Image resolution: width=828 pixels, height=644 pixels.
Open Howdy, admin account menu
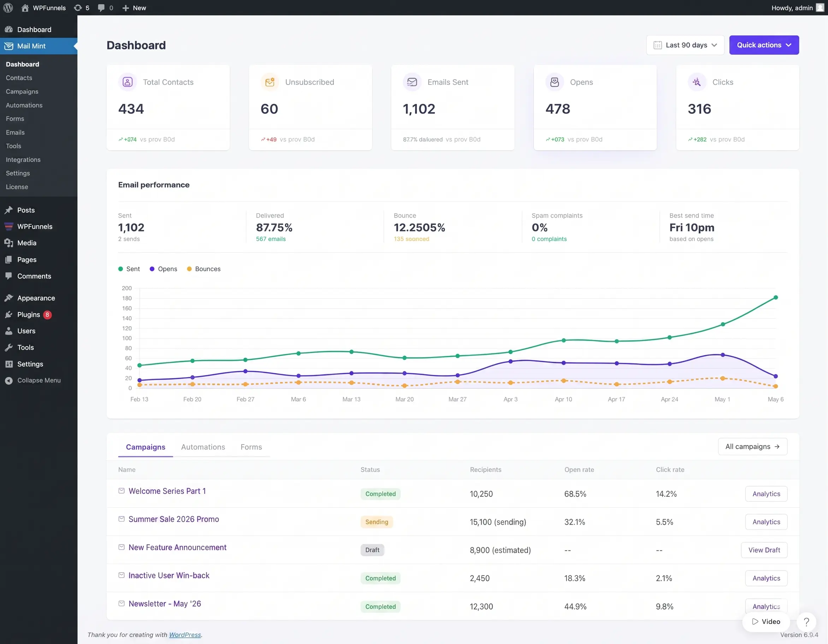tap(797, 7)
